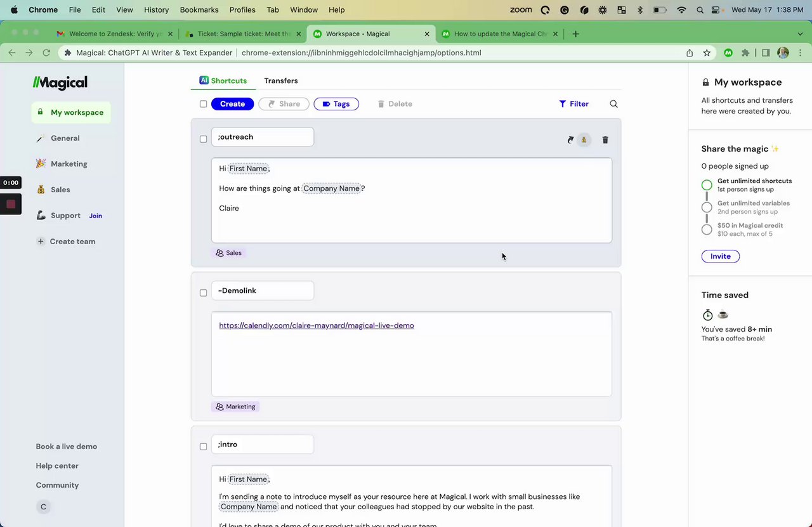This screenshot has width=812, height=527.
Task: Open the Chrome Extensions puzzle icon
Action: (x=745, y=53)
